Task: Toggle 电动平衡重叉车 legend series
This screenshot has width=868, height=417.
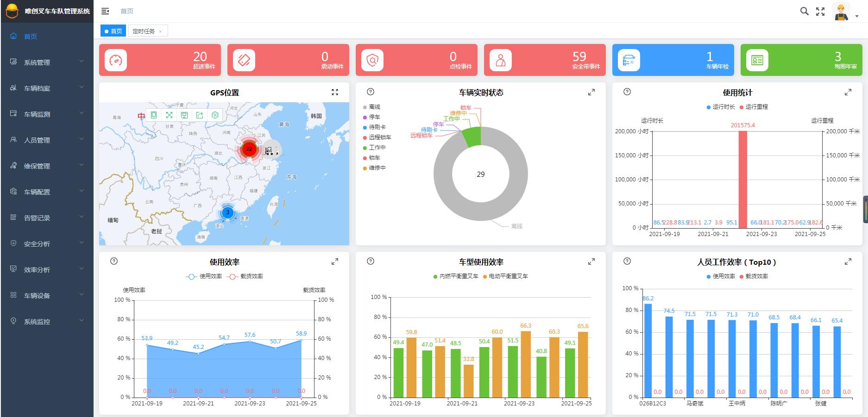Action: [505, 276]
